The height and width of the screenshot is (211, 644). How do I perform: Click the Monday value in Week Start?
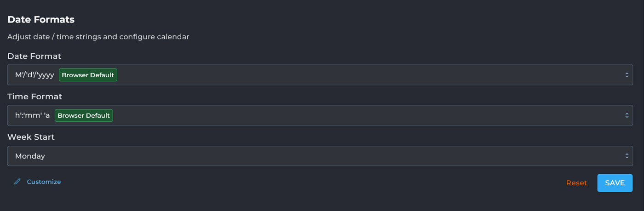point(30,156)
